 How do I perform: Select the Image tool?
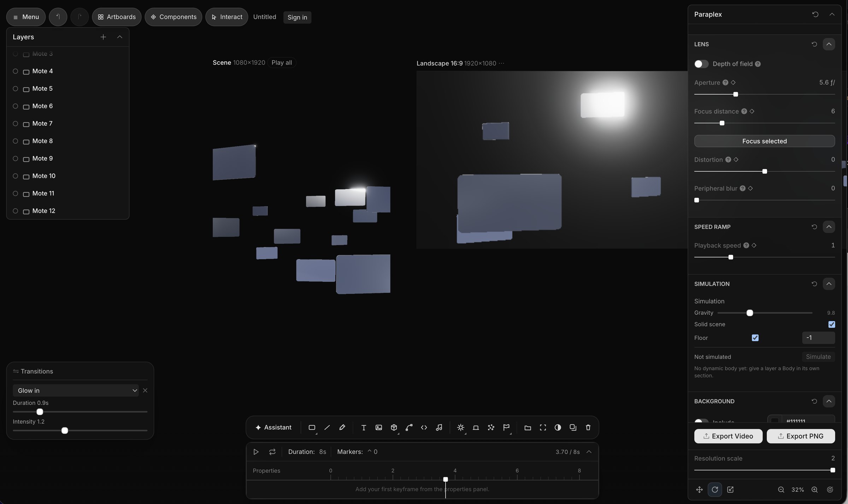point(379,427)
